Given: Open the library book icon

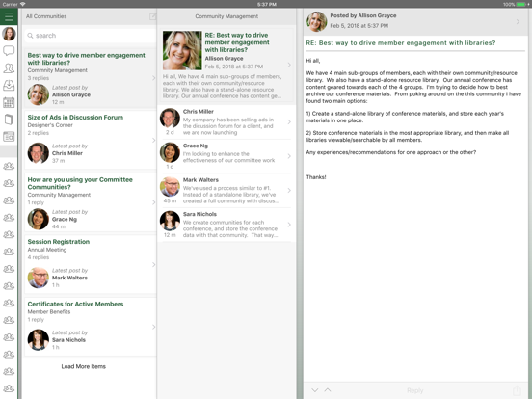Looking at the screenshot, I should pos(9,120).
